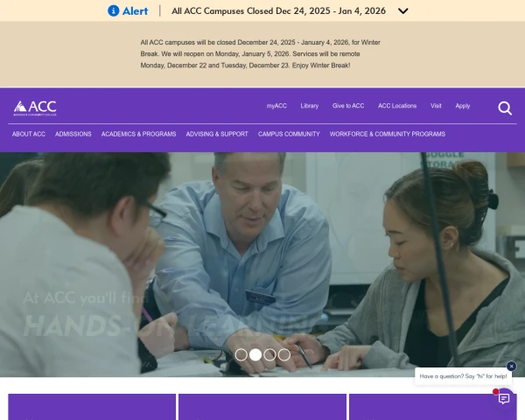
Task: Go to the myACC link
Action: pos(276,106)
